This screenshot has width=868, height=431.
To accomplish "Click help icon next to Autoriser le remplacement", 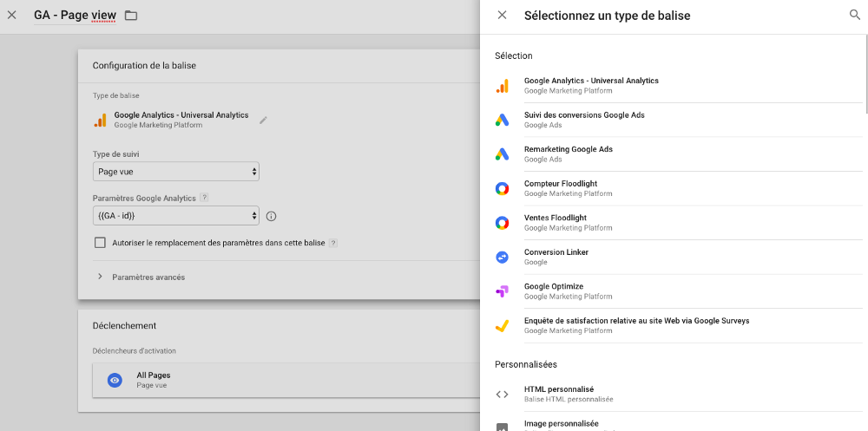I will tap(333, 242).
